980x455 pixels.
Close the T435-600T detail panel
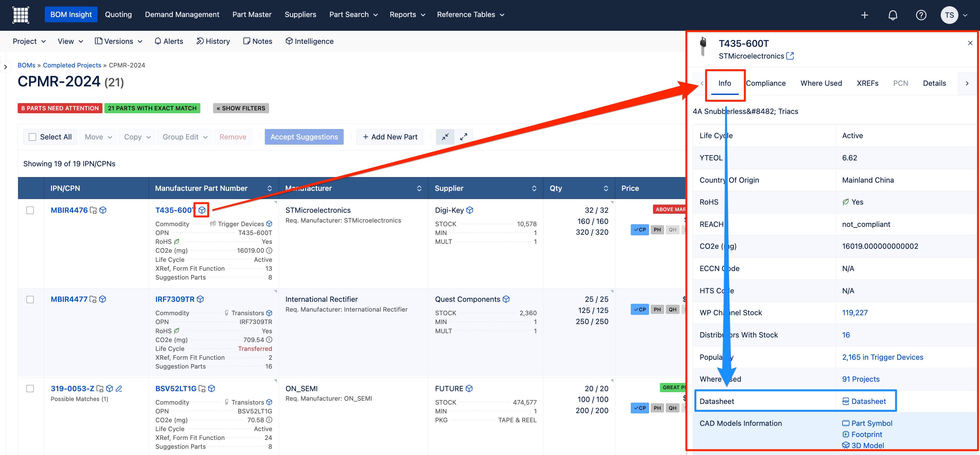970,43
